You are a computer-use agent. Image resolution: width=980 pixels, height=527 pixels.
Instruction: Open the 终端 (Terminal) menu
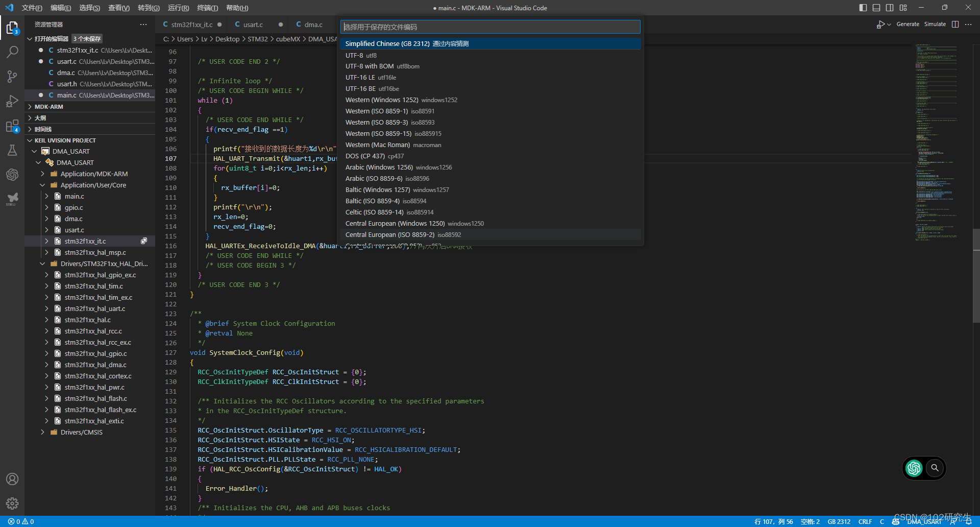tap(207, 8)
